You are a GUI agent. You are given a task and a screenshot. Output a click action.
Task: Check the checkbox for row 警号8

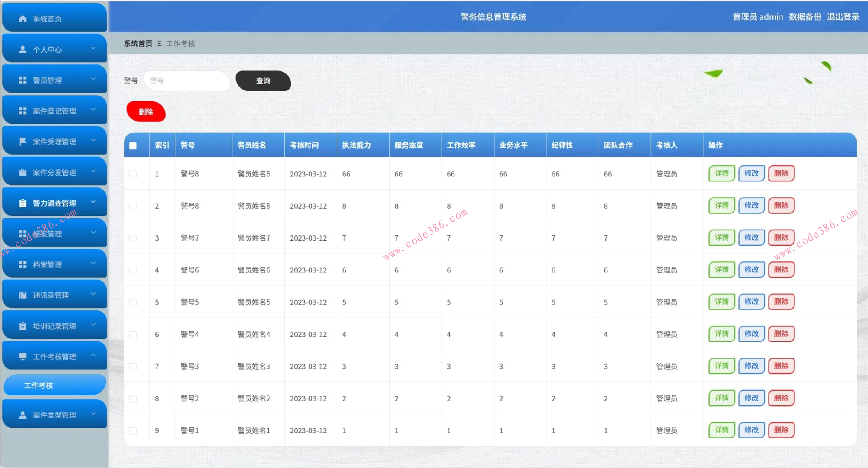click(x=133, y=173)
